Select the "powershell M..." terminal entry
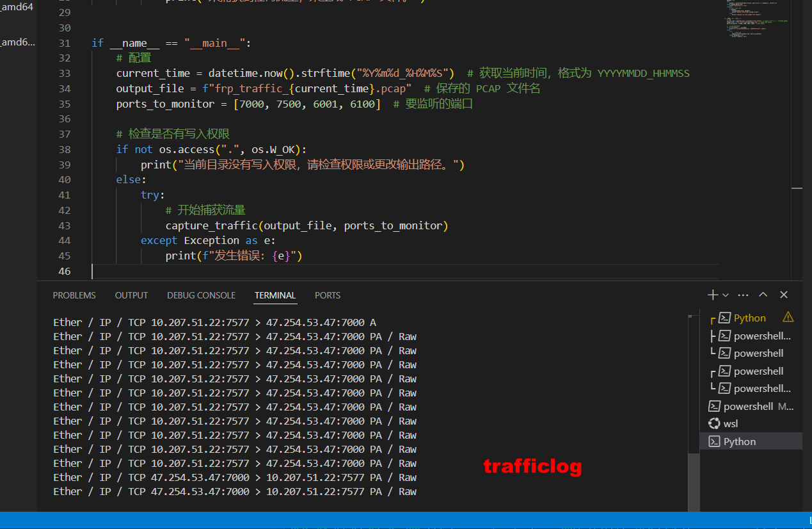Screen dimensions: 812x529 click(751, 406)
